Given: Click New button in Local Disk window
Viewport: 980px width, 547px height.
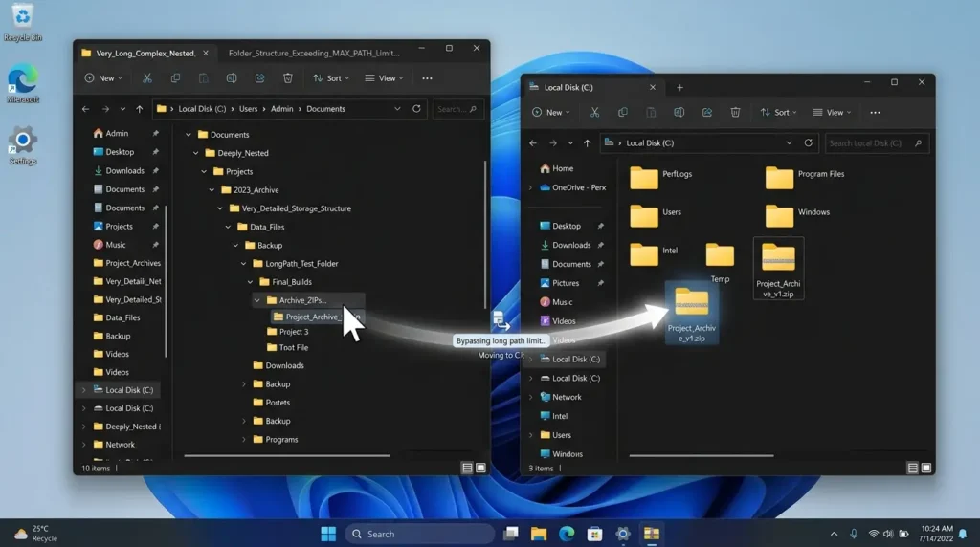Looking at the screenshot, I should point(550,113).
